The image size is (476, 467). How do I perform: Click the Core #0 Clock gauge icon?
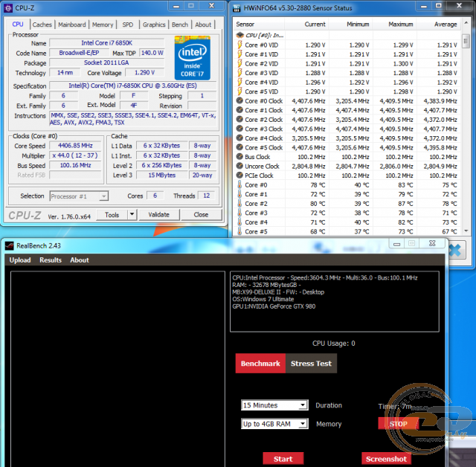239,100
